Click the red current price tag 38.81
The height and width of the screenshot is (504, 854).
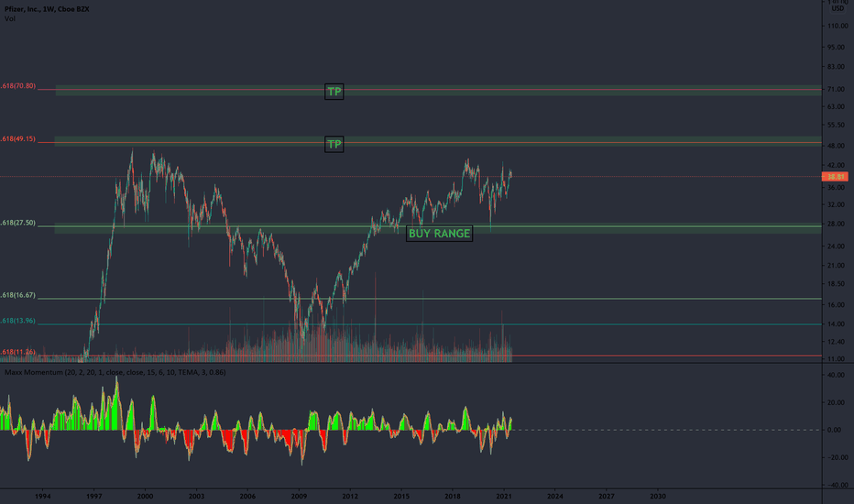tap(835, 177)
